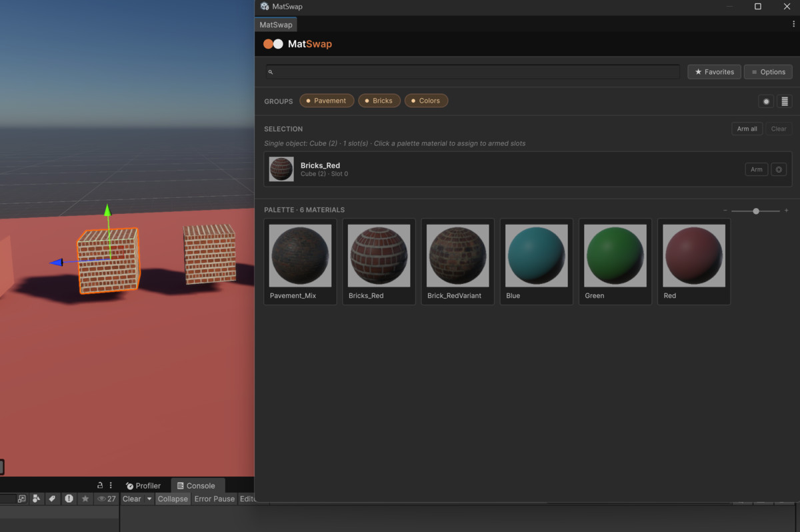Toggle the hidden items eye count 27
This screenshot has width=800, height=532.
(107, 499)
